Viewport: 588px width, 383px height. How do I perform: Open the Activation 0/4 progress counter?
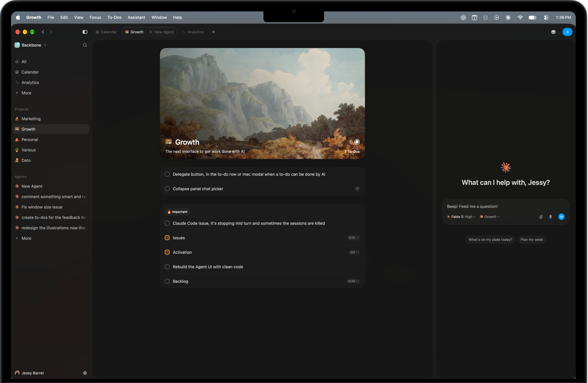pos(354,252)
